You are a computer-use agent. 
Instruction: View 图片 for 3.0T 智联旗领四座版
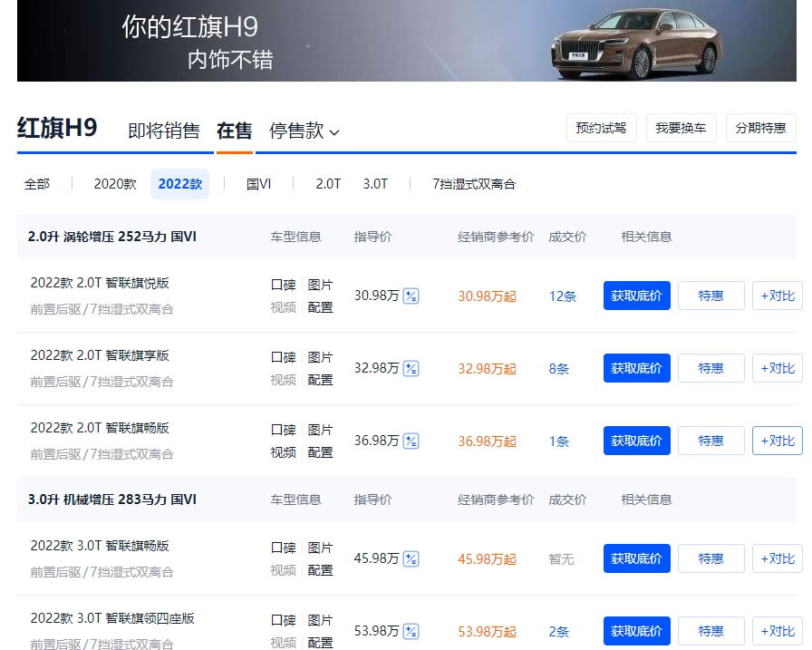[x=320, y=620]
